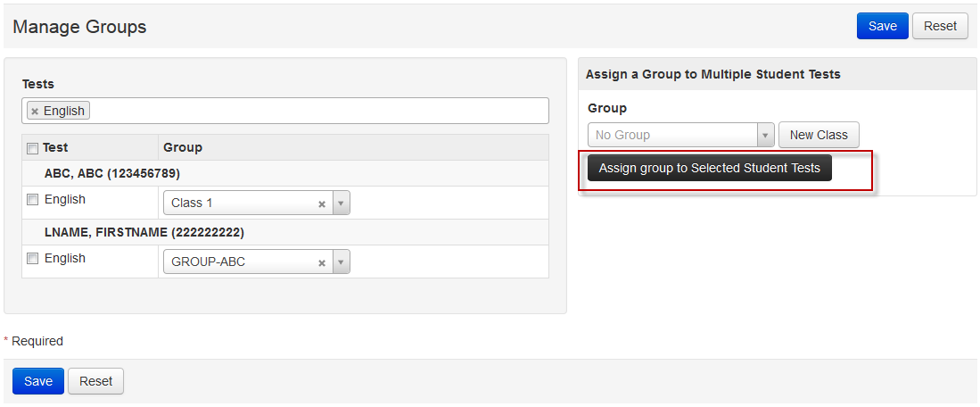Open the Class 1 dropdown arrow
Screen dimensions: 980x407
341,203
